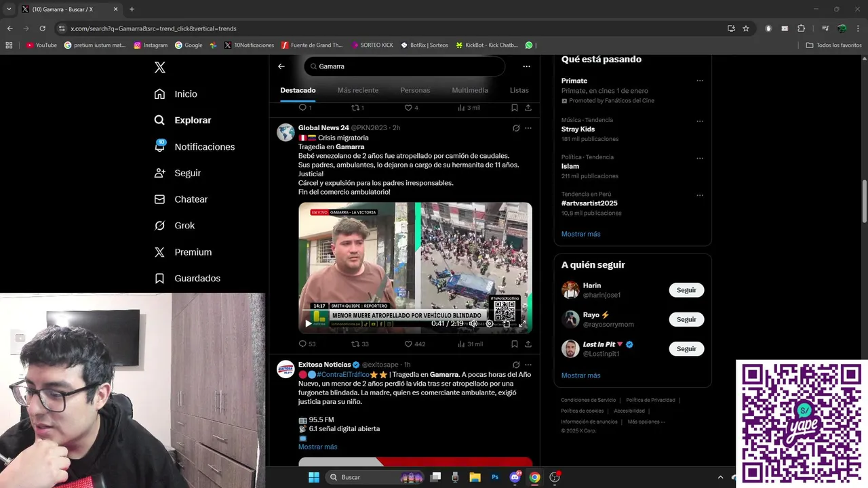Play the Gamarra video
The image size is (868, 488).
[309, 324]
